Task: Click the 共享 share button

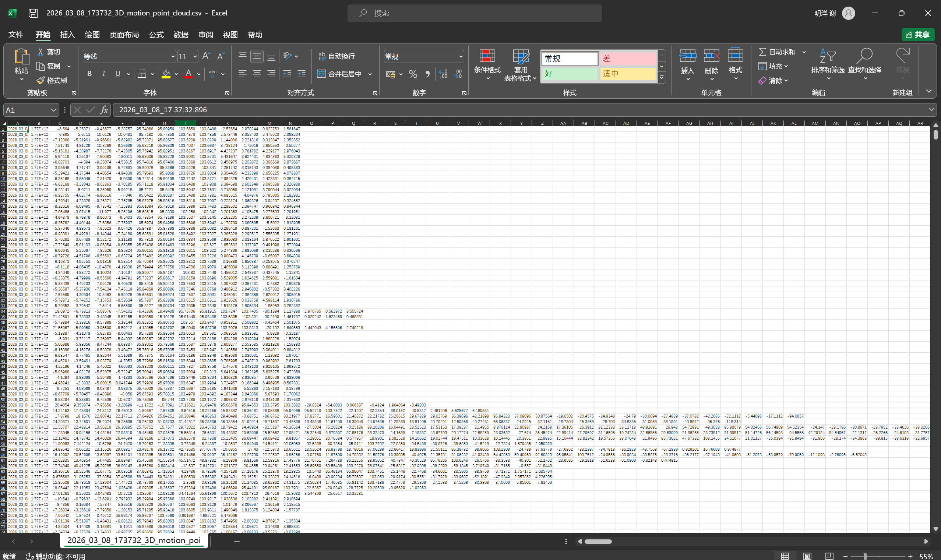Action: pyautogui.click(x=917, y=35)
